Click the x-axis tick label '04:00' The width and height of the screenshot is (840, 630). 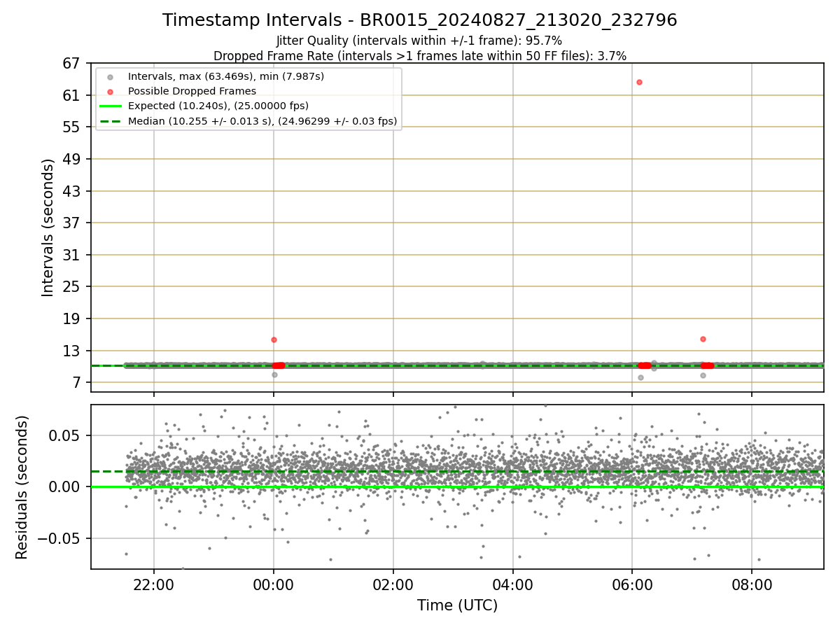click(x=513, y=584)
